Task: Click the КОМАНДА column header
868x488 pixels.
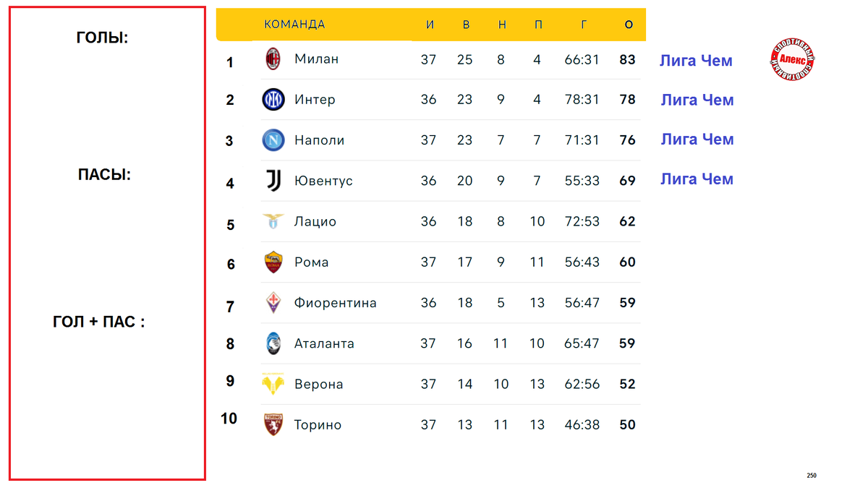Action: click(294, 25)
